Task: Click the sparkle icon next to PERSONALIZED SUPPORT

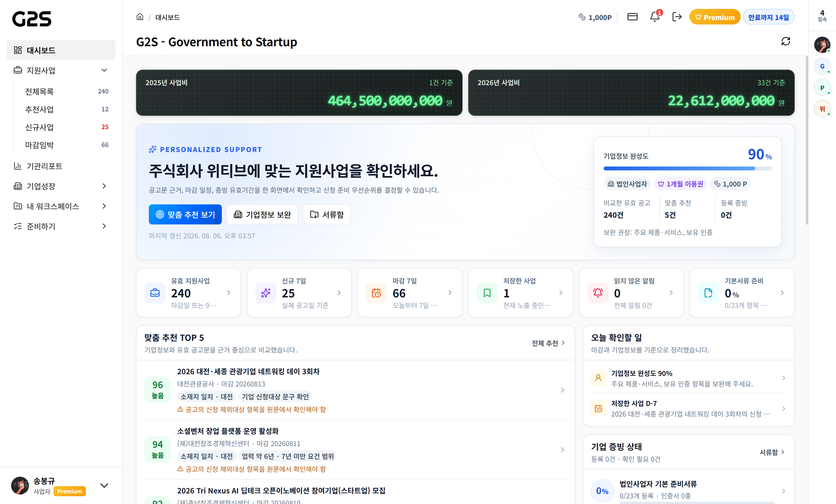Action: coord(153,149)
